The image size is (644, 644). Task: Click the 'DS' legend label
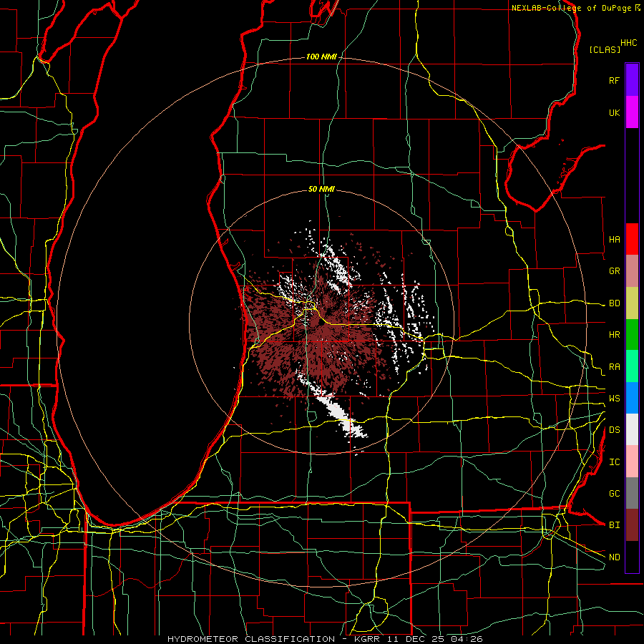point(614,430)
